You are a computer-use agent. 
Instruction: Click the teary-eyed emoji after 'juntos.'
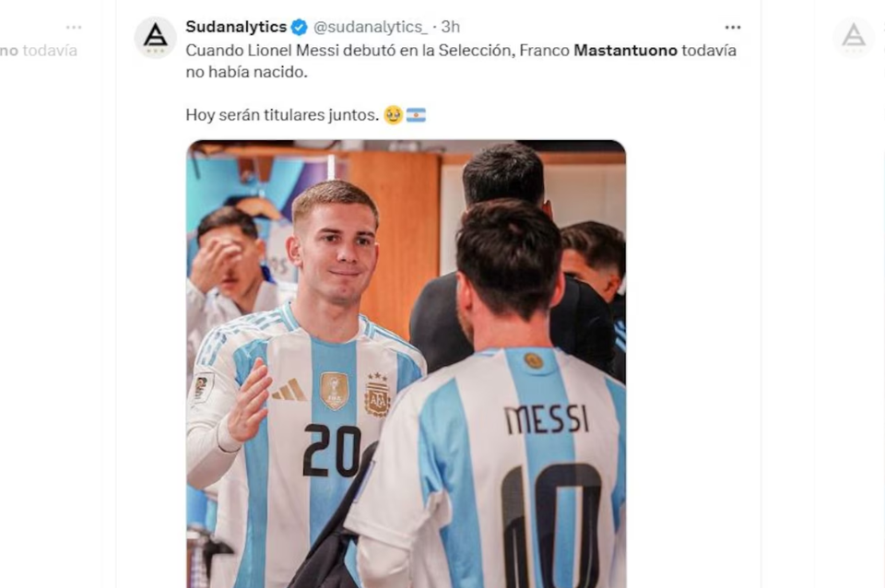point(393,115)
